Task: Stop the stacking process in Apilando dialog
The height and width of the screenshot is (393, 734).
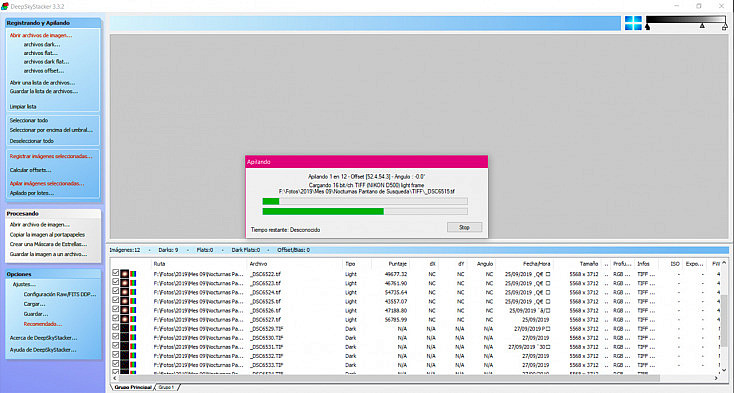Action: click(x=464, y=227)
